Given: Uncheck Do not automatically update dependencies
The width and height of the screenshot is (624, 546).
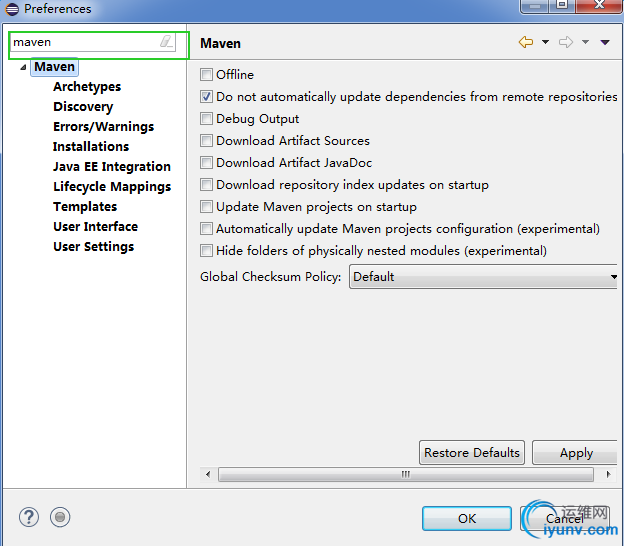Looking at the screenshot, I should coord(206,97).
